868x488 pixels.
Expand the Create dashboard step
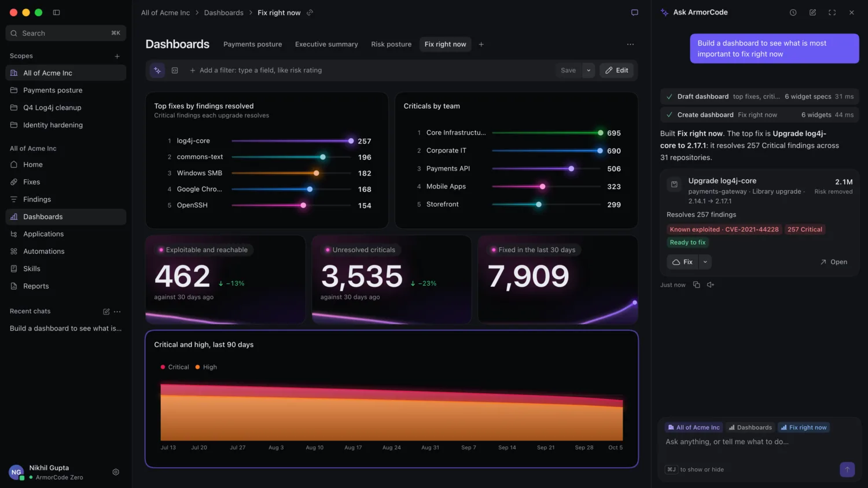(x=759, y=115)
